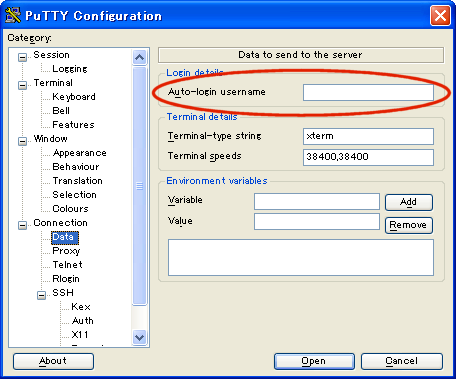
Task: Click Add environment variable button
Action: coord(409,202)
